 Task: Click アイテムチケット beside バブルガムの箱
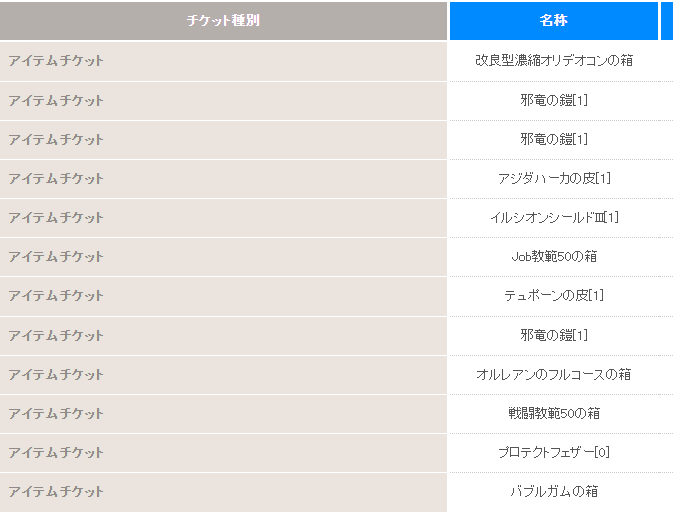[x=56, y=491]
